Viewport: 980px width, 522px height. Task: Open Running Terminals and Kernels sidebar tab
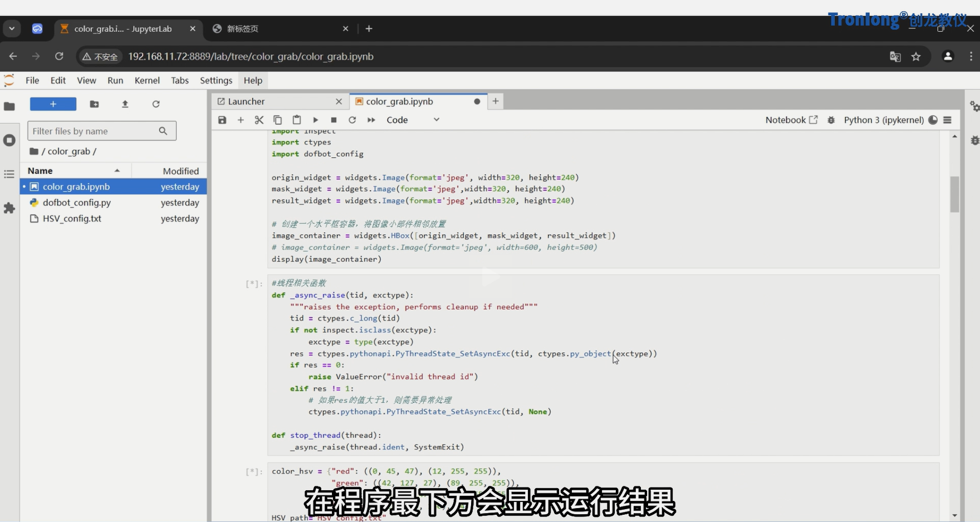[9, 140]
